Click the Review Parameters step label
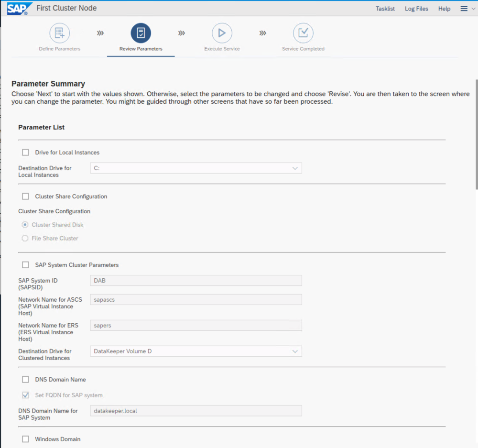This screenshot has height=448, width=478. coord(141,49)
